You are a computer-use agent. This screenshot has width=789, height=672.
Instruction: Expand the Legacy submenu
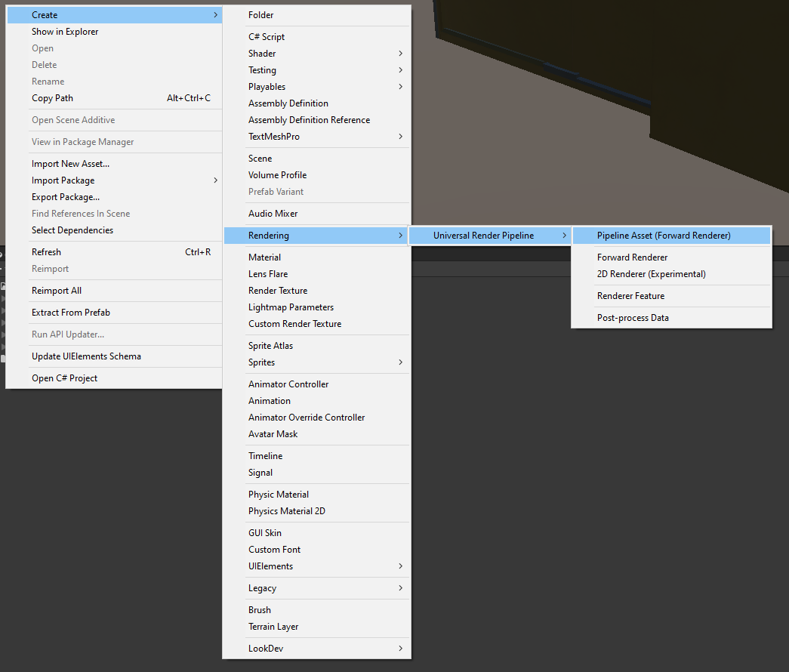(316, 588)
